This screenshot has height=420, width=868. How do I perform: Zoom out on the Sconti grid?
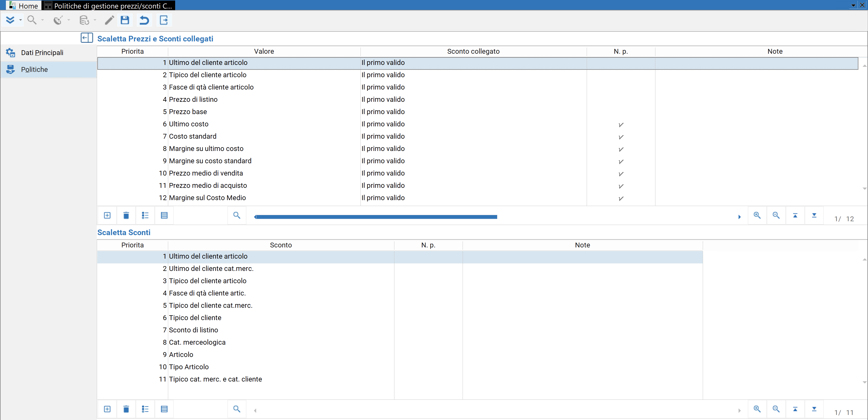776,409
